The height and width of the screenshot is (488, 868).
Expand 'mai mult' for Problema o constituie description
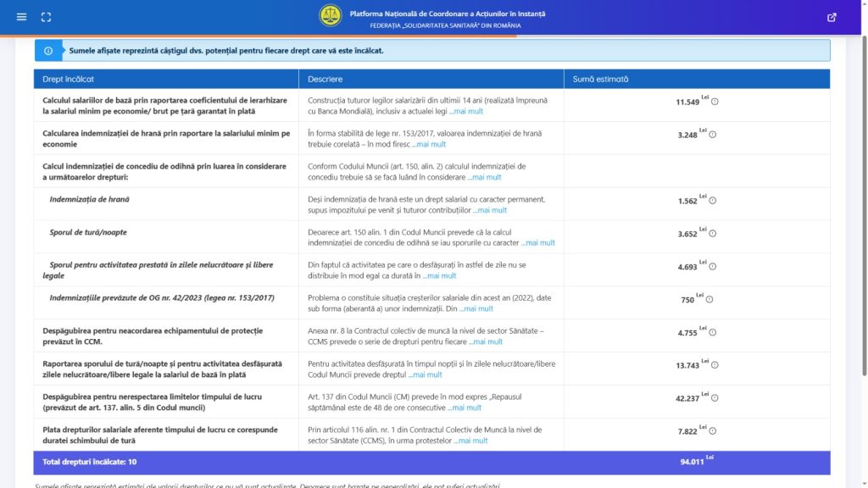click(x=476, y=308)
